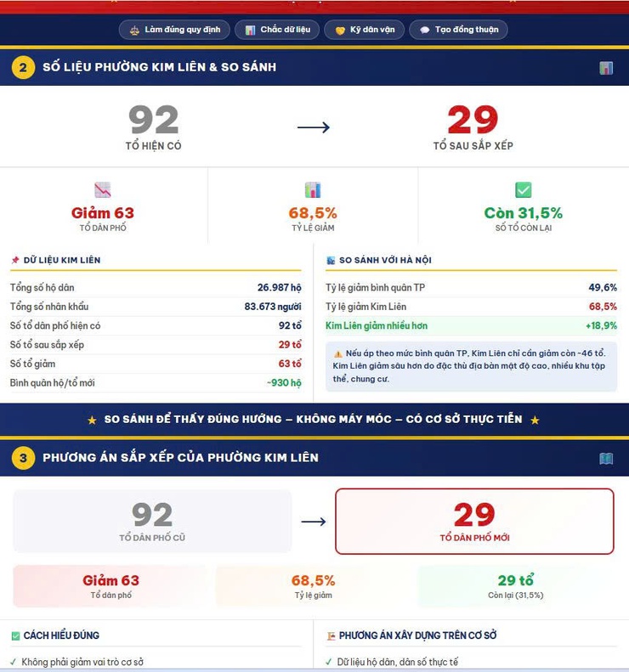Click the pushpin icon beside Dữ liệu Kim Liên
This screenshot has height=672, width=629.
click(x=15, y=260)
